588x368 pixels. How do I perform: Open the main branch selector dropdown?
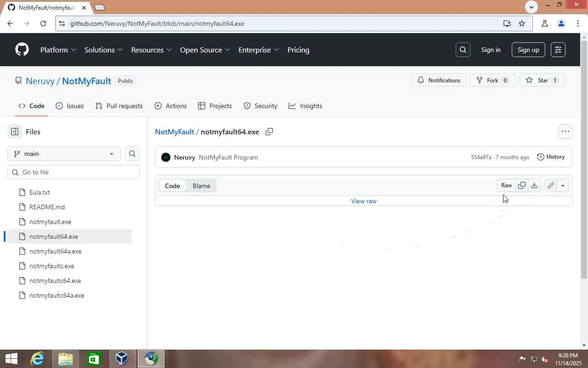64,154
